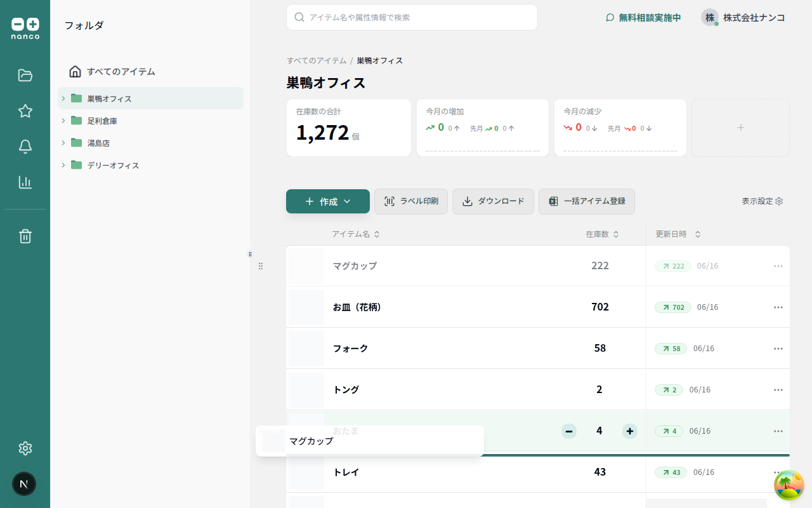Open the folders icon in left sidebar

tap(25, 76)
